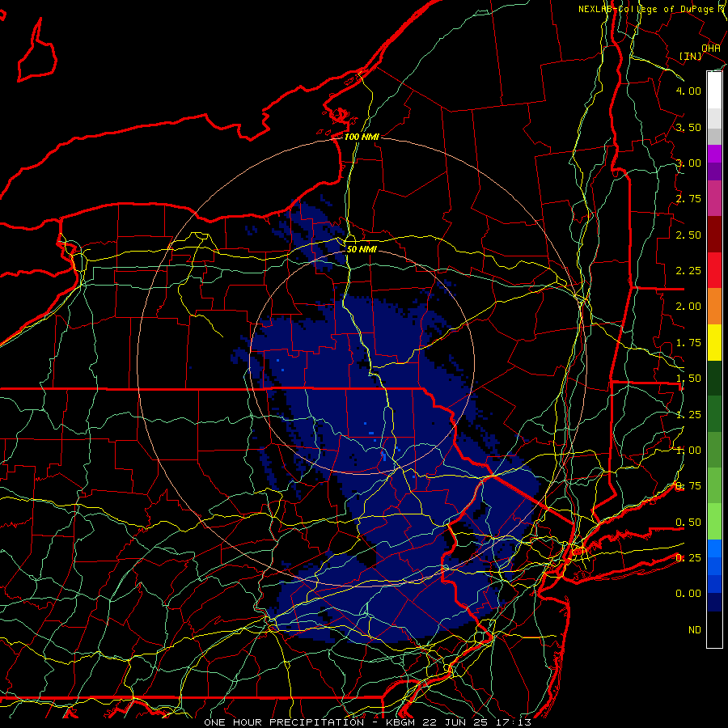Pick the bright red legend swatch near 2.25

(x=714, y=271)
